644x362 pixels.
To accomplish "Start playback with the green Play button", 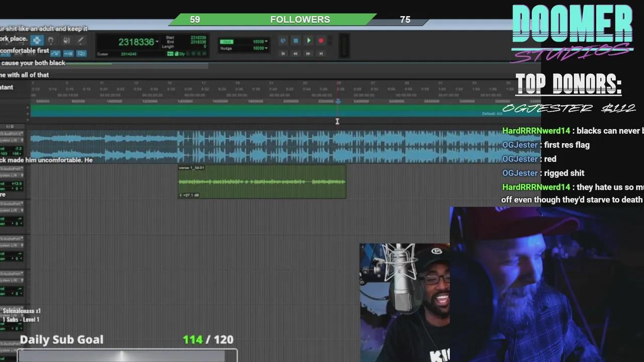I will (309, 41).
